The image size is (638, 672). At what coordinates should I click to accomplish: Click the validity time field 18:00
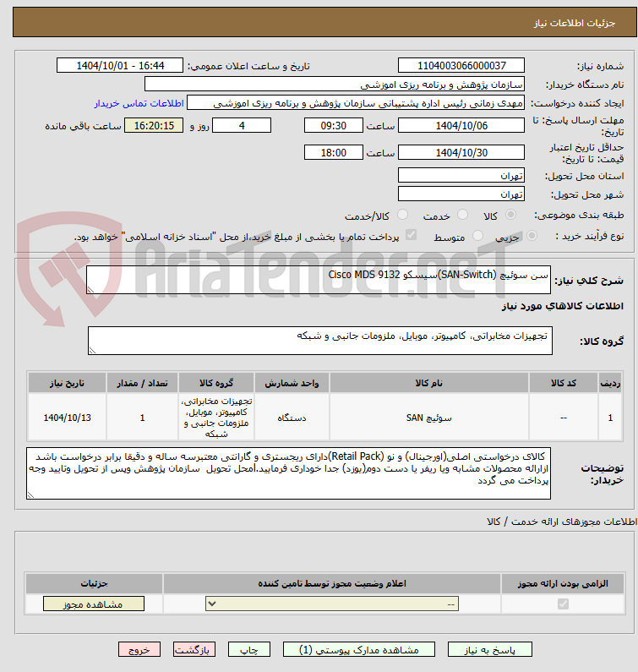click(x=333, y=152)
